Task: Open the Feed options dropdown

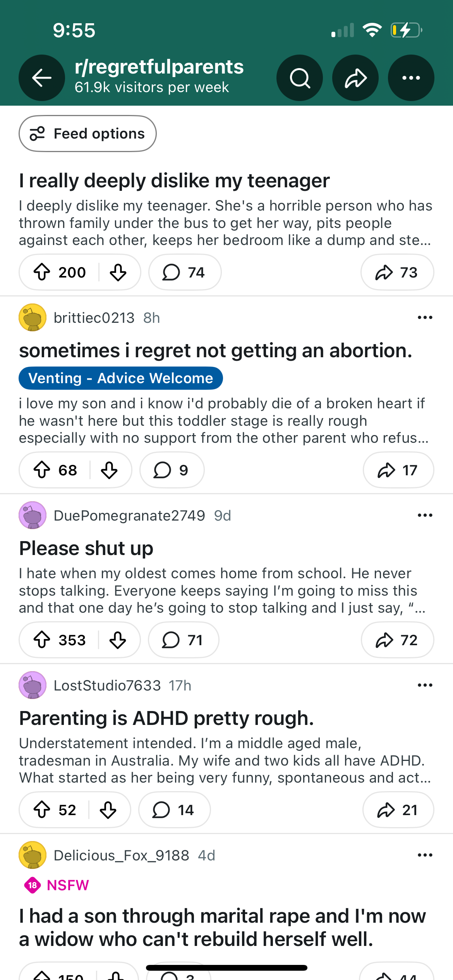Action: pyautogui.click(x=88, y=134)
